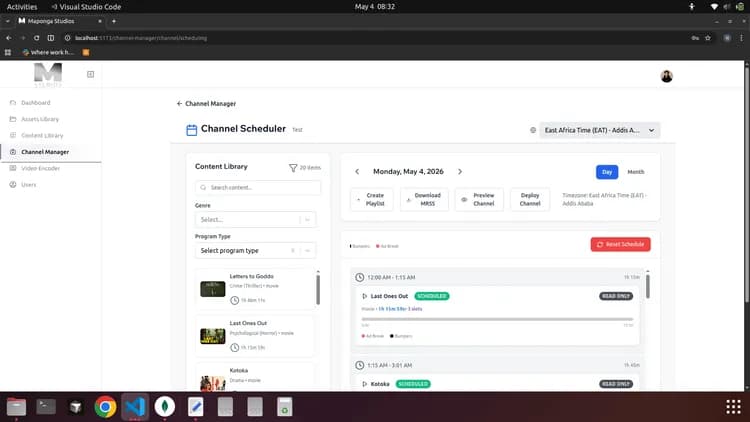
Task: Click the Content Library list scrollbar
Action: coord(318,289)
